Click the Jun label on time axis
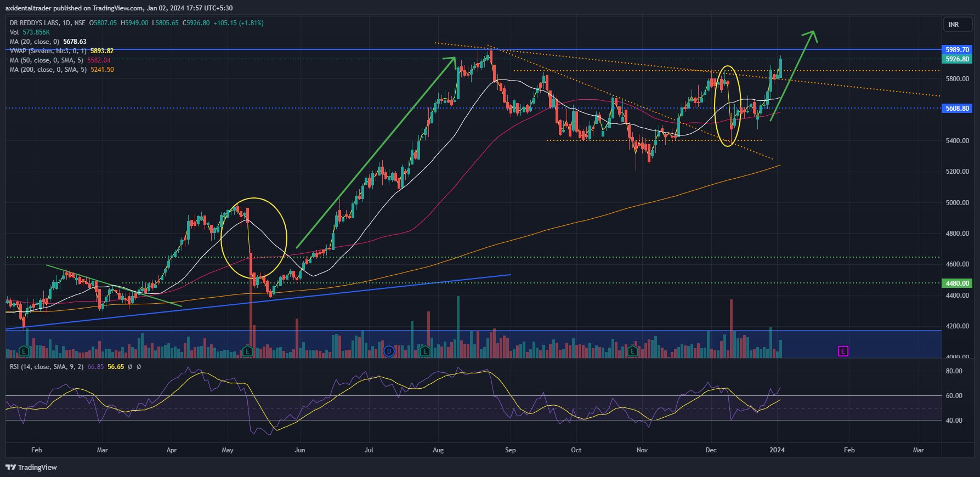The height and width of the screenshot is (477, 980). [x=300, y=450]
